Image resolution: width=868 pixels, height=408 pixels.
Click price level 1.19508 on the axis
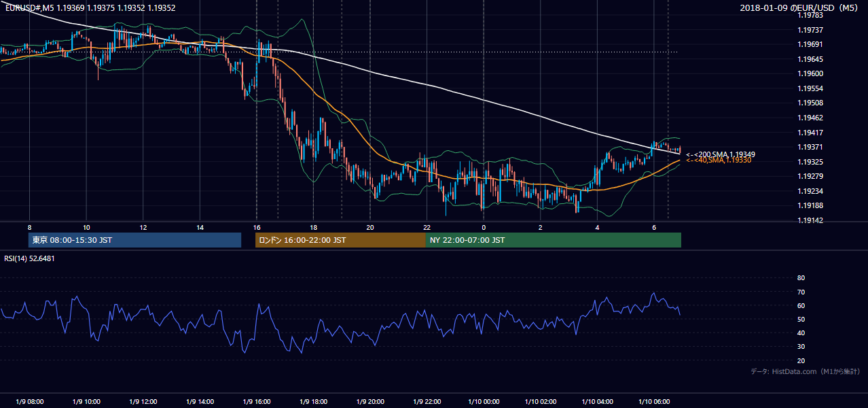pos(810,103)
